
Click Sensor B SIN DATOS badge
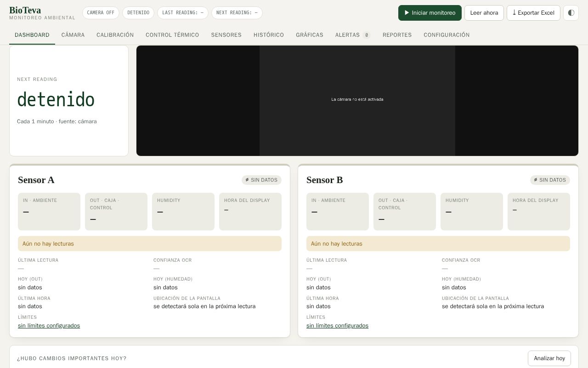(550, 180)
